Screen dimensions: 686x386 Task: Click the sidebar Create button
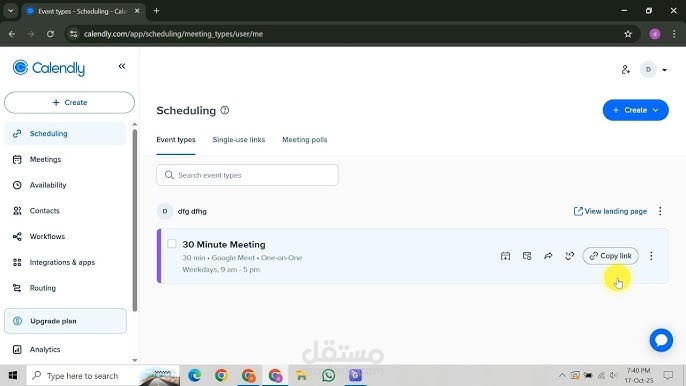click(x=70, y=102)
